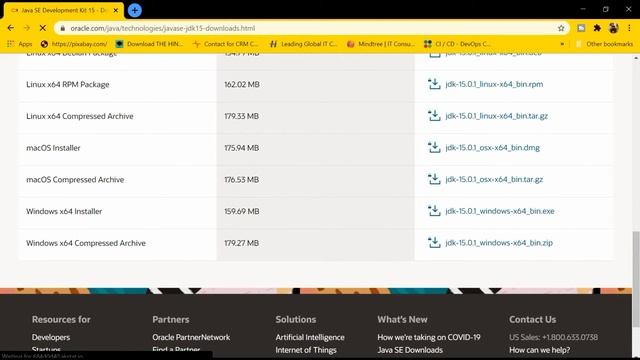640x360 pixels.
Task: Open the Download THE HIN... bookmark
Action: pyautogui.click(x=149, y=44)
